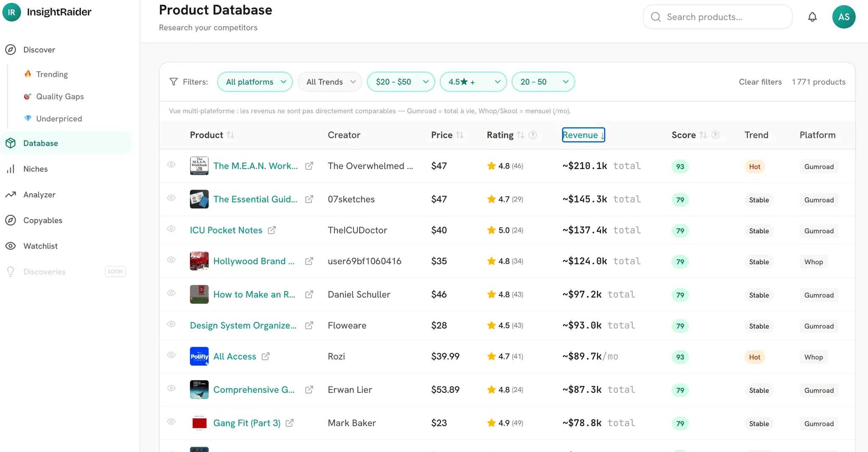Open external link for The M.E.A.N. Workbook

309,166
